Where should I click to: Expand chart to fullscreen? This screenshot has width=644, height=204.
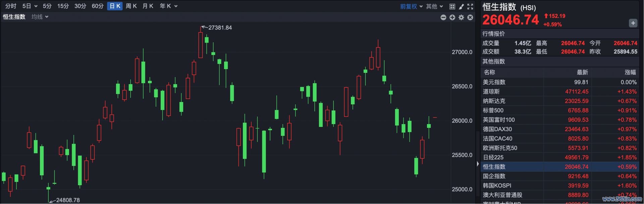(470, 6)
